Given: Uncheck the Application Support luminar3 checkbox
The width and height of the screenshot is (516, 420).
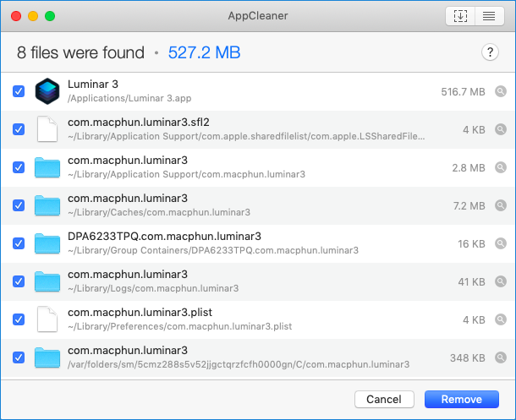Looking at the screenshot, I should (19, 167).
